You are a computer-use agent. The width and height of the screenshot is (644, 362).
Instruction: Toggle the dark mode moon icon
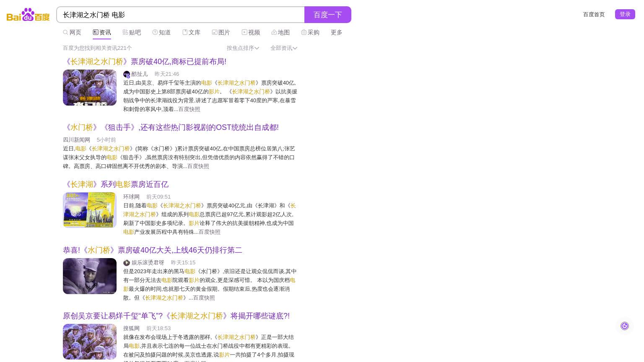(625, 326)
